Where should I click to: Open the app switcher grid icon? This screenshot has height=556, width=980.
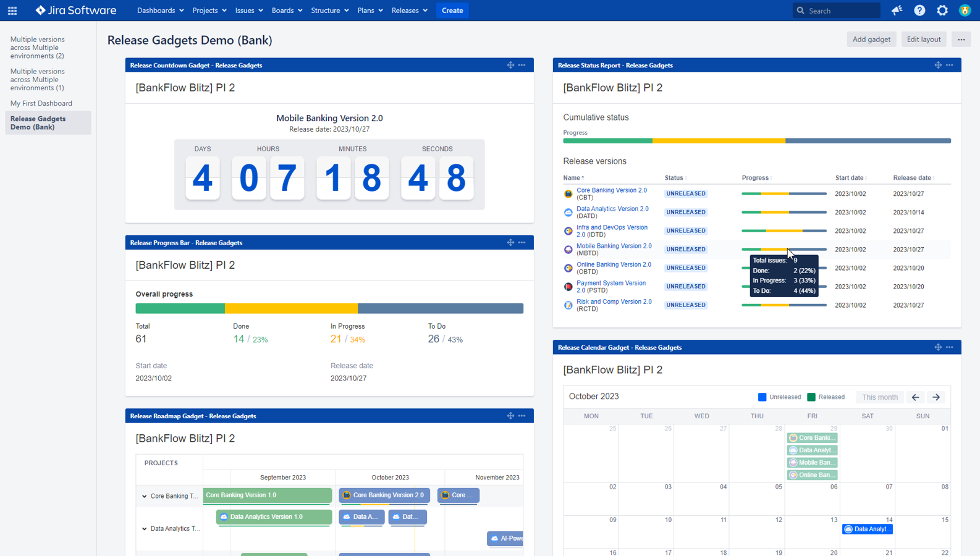coord(12,11)
